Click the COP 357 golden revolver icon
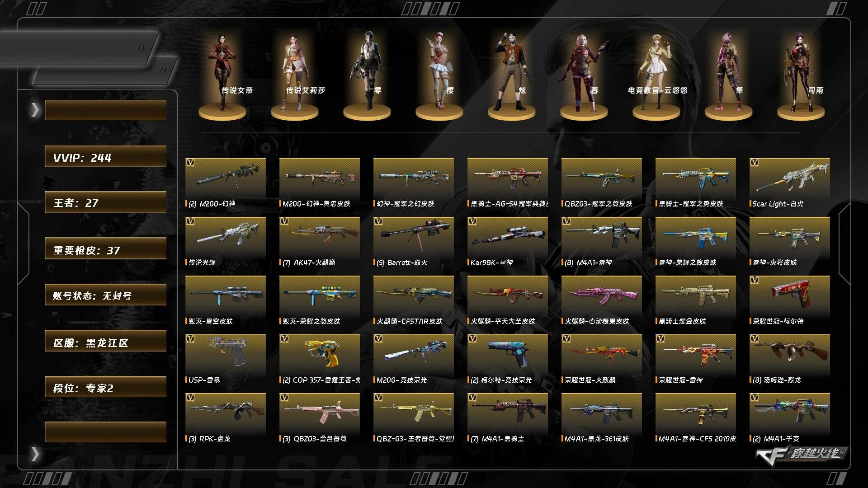 [319, 354]
